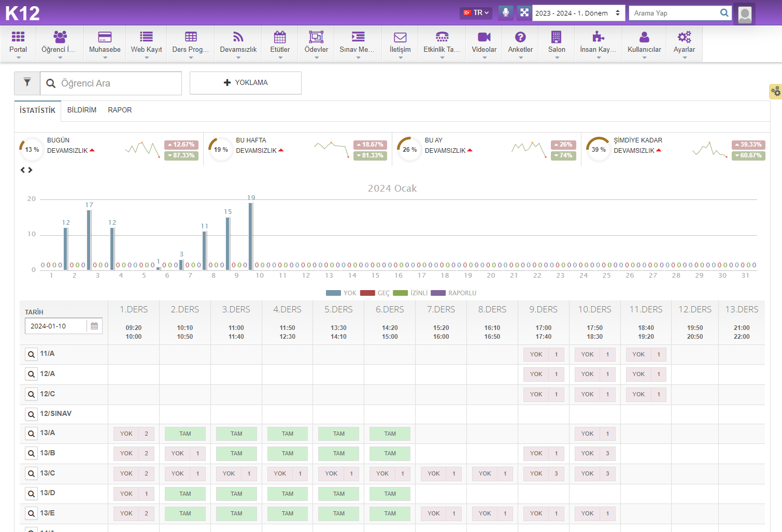Open İnsan Kay... puzzle icon
This screenshot has height=532, width=782.
(598, 36)
